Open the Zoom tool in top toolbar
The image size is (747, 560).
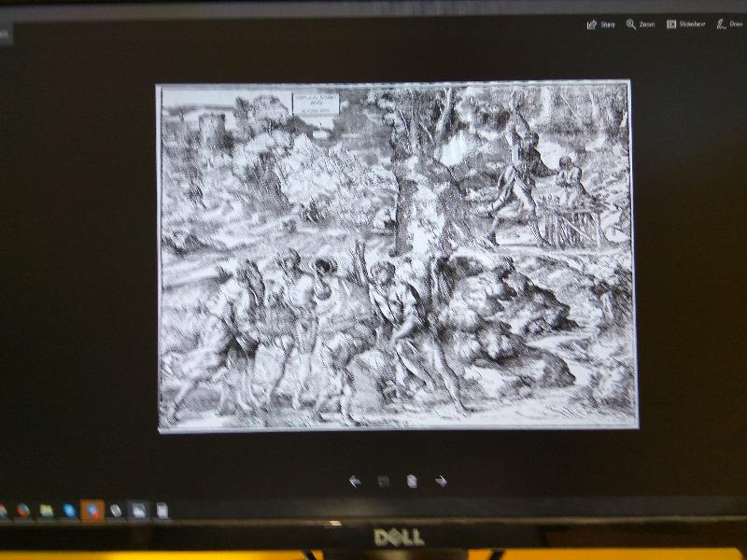tap(641, 24)
